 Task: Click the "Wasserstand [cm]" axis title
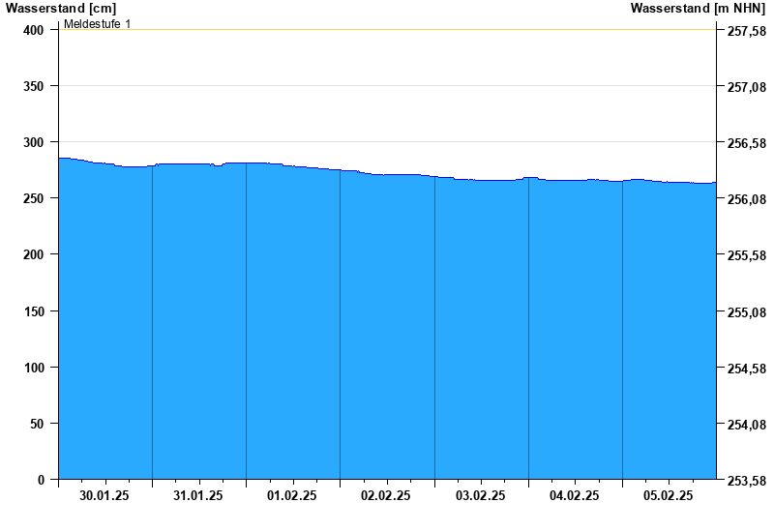(60, 9)
